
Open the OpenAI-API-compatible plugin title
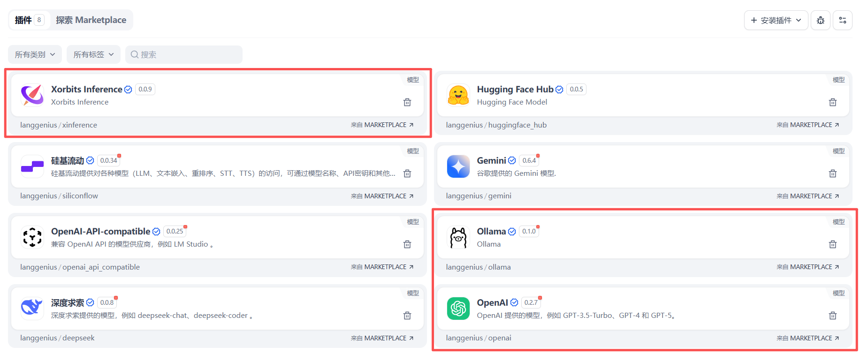click(101, 231)
